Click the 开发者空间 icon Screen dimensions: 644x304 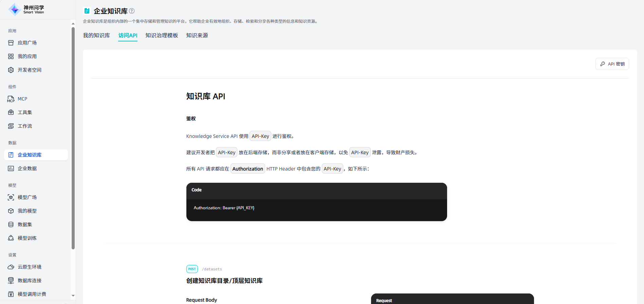tap(11, 70)
